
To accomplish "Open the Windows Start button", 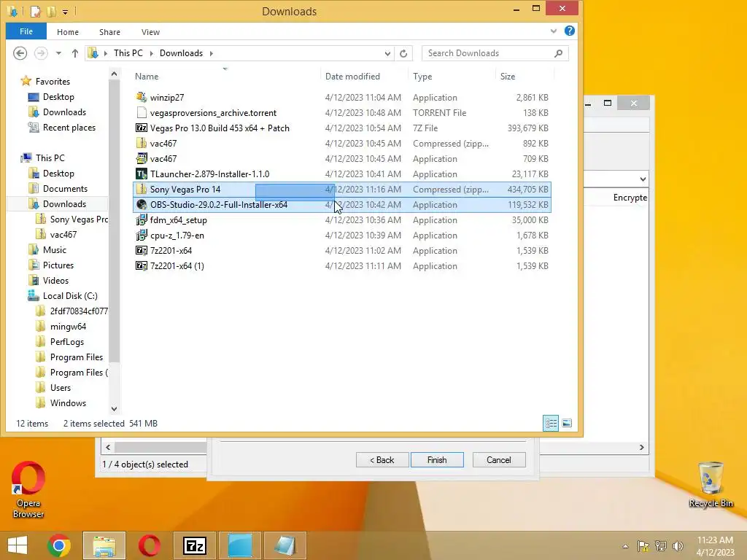I will (18, 545).
